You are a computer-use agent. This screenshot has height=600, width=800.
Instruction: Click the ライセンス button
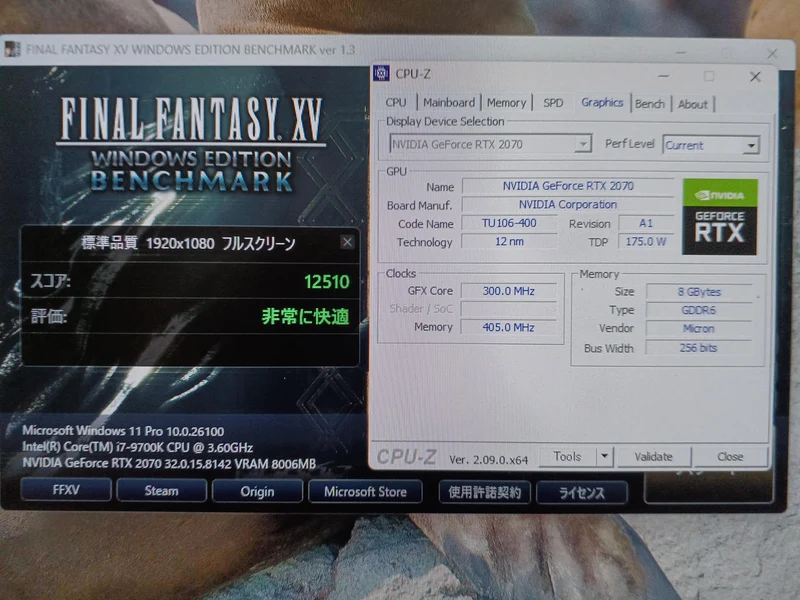tap(582, 493)
